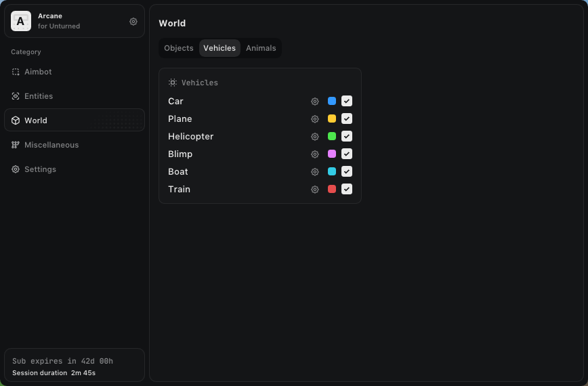Image resolution: width=588 pixels, height=386 pixels.
Task: Open settings gear for Blimp row
Action: pos(315,154)
